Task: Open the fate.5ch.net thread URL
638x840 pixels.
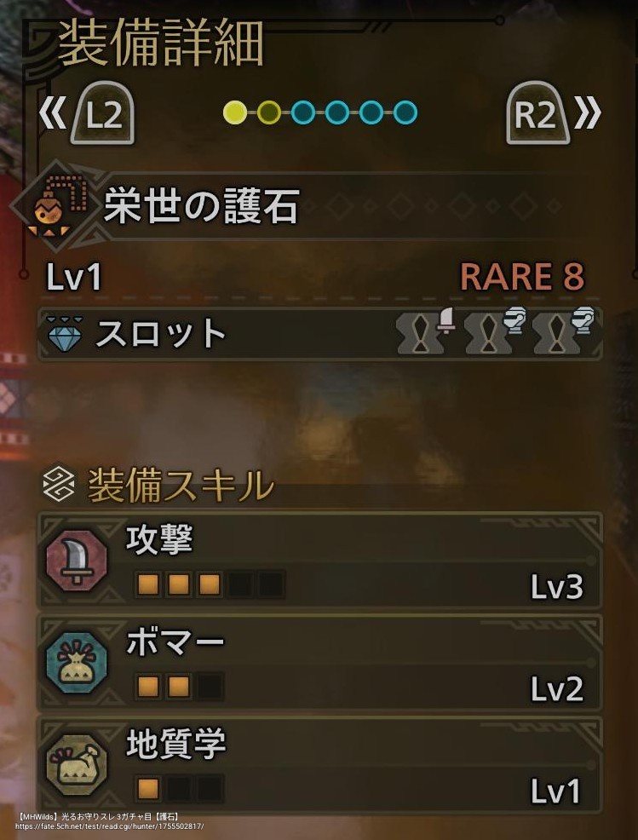Action: click(109, 826)
